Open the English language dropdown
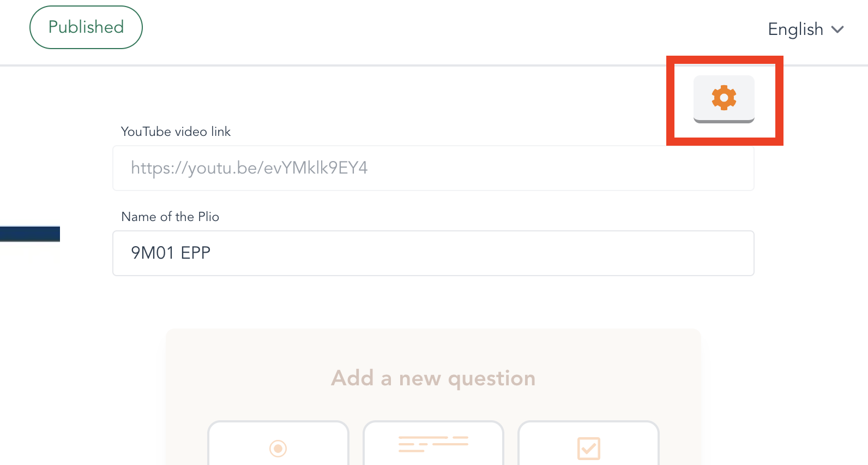 coord(796,29)
